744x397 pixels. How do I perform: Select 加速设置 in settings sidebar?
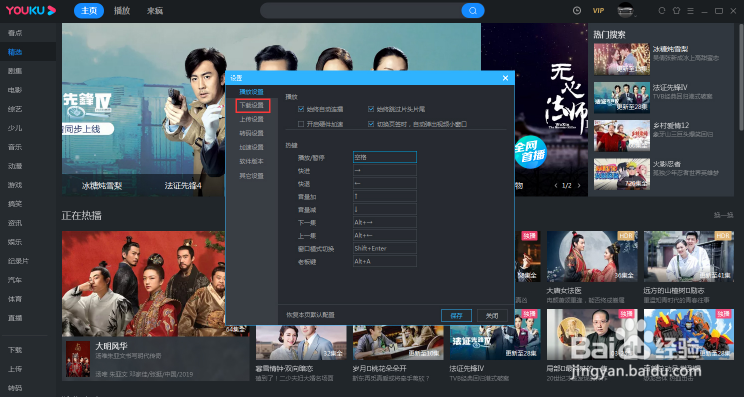251,147
